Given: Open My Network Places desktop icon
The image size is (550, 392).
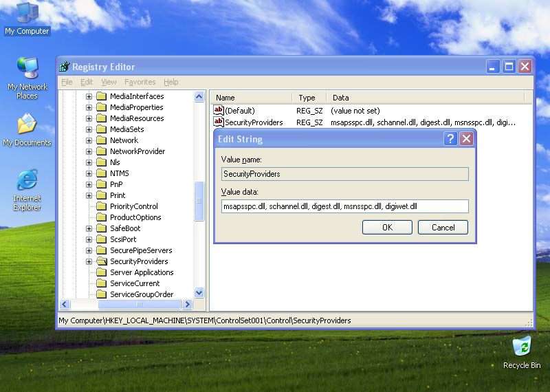Looking at the screenshot, I should point(27,78).
